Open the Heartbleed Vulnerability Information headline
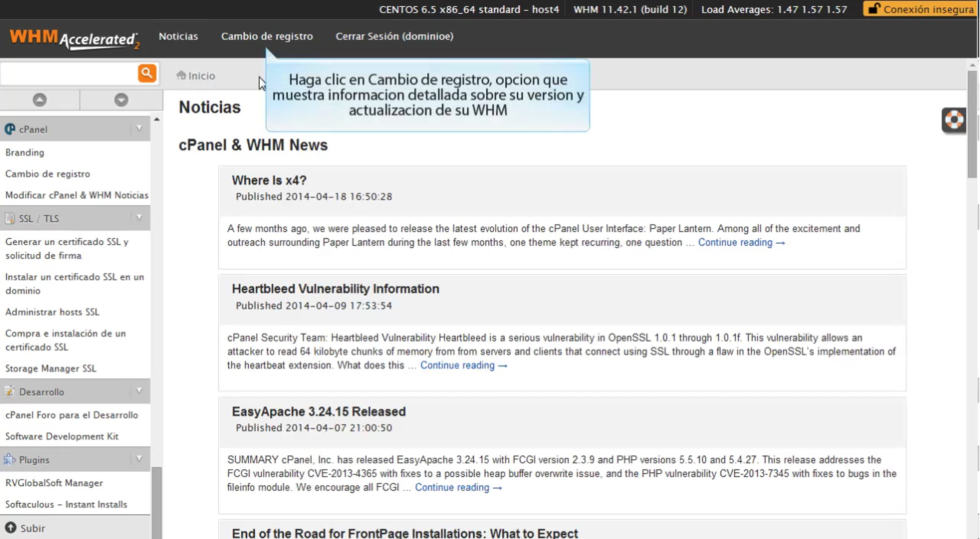The height and width of the screenshot is (539, 980). [336, 289]
